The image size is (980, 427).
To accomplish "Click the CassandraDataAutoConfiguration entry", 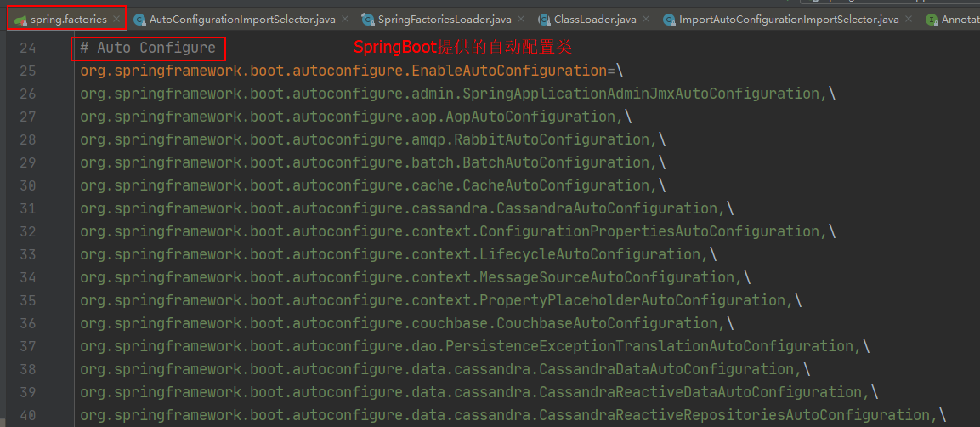I will [445, 369].
